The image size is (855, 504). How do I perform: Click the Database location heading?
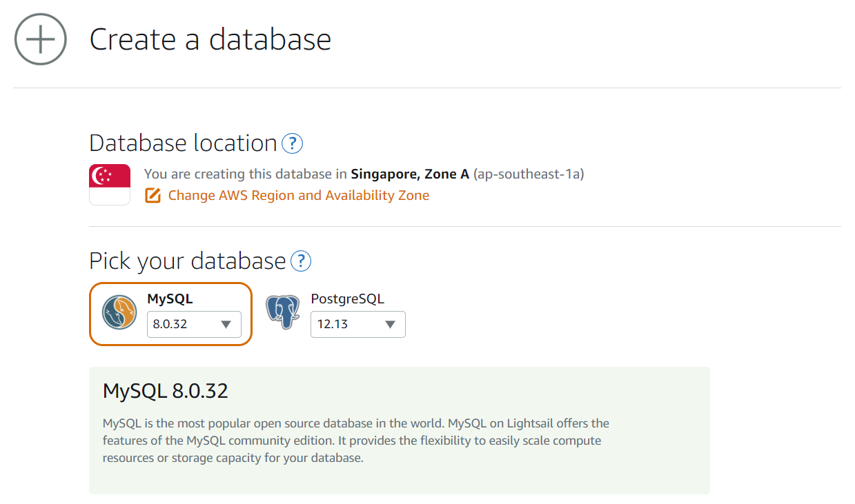(x=184, y=143)
